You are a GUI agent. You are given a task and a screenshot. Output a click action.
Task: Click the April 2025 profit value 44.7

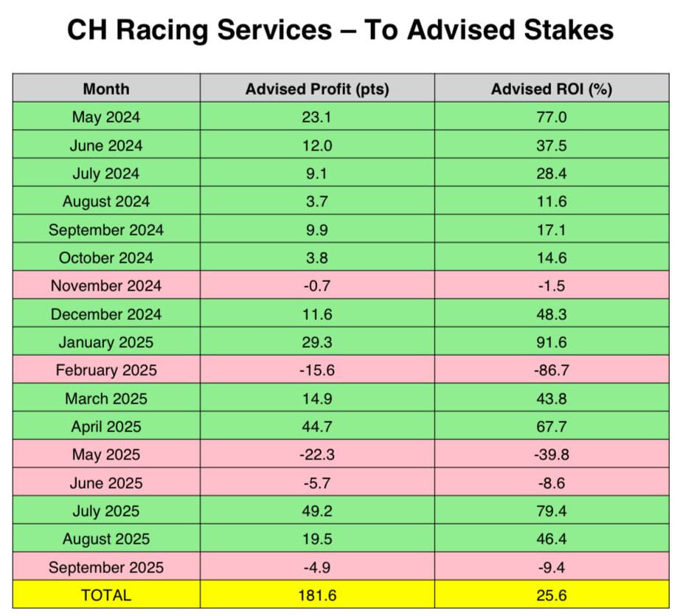(x=317, y=426)
